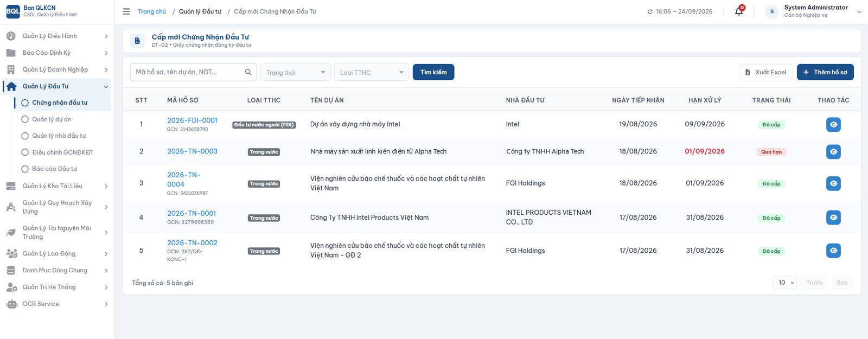Screen dimensions: 868x339
Task: View details of record 2026-TN-0004
Action: click(x=833, y=183)
